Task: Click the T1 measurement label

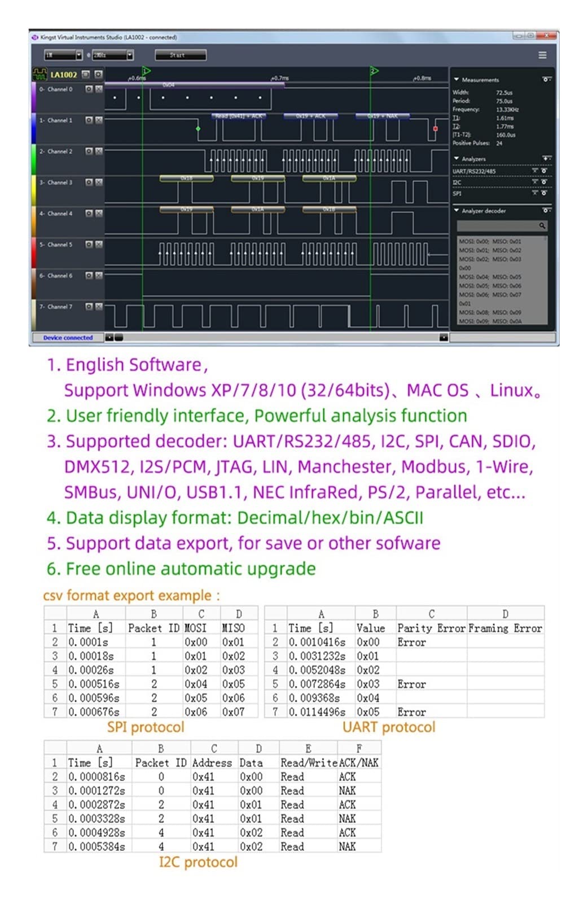Action: tap(456, 118)
